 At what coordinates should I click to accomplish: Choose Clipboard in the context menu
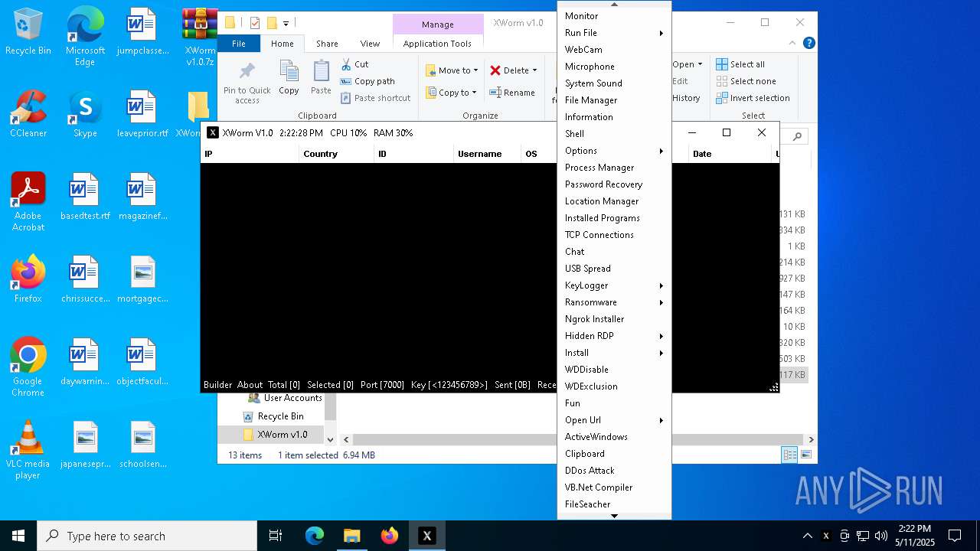click(614, 454)
